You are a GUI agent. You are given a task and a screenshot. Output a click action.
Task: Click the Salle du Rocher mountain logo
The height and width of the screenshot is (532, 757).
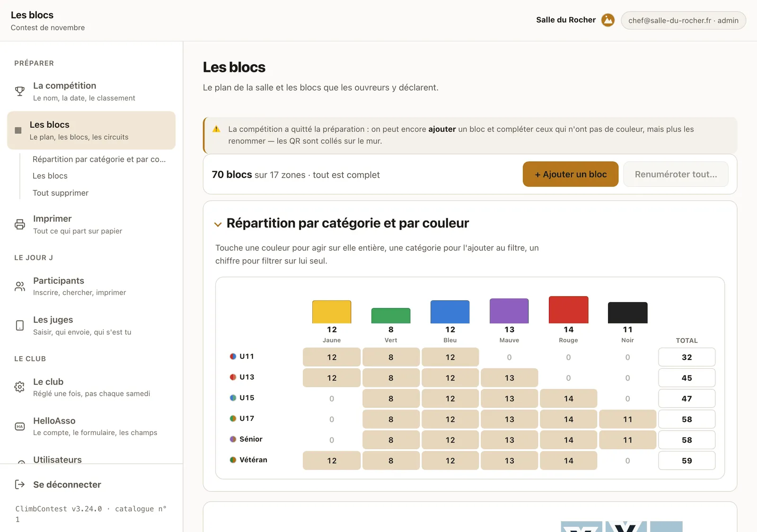(x=608, y=20)
